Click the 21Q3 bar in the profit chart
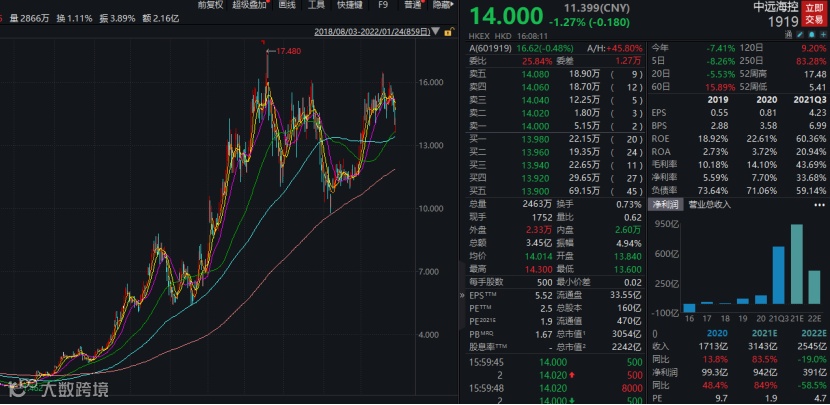Viewport: 830px width, 405px height. (x=778, y=275)
